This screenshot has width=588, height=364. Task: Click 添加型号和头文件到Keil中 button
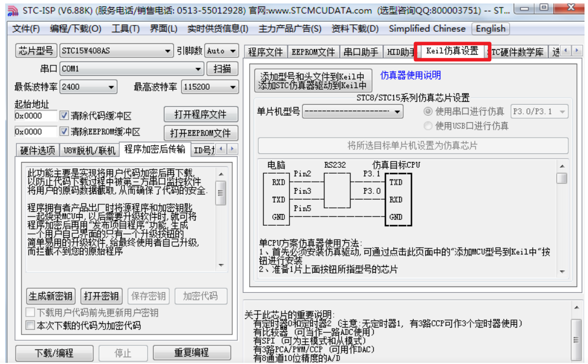pos(313,80)
